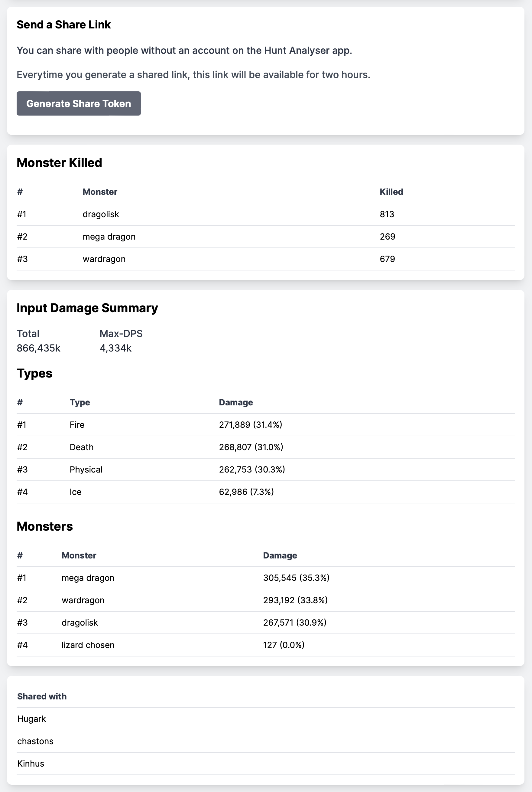Image resolution: width=532 pixels, height=792 pixels.
Task: Click the Total damage value 866,435k
Action: point(38,348)
